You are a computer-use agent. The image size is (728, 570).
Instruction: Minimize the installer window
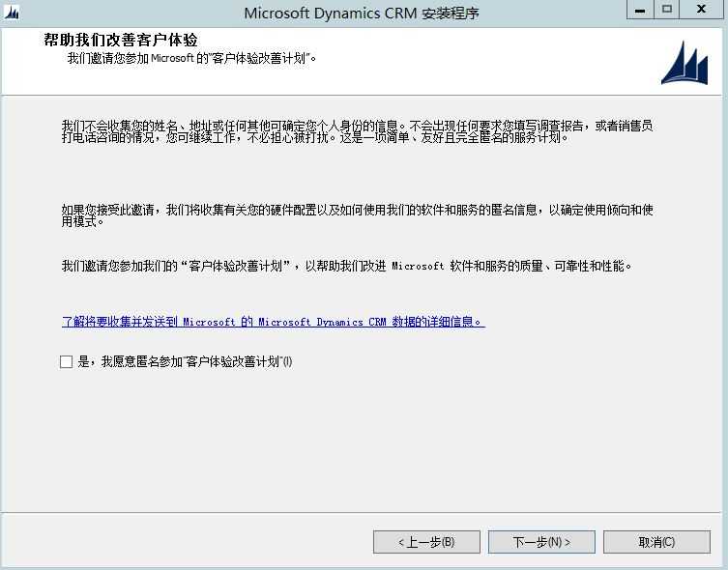[x=640, y=10]
